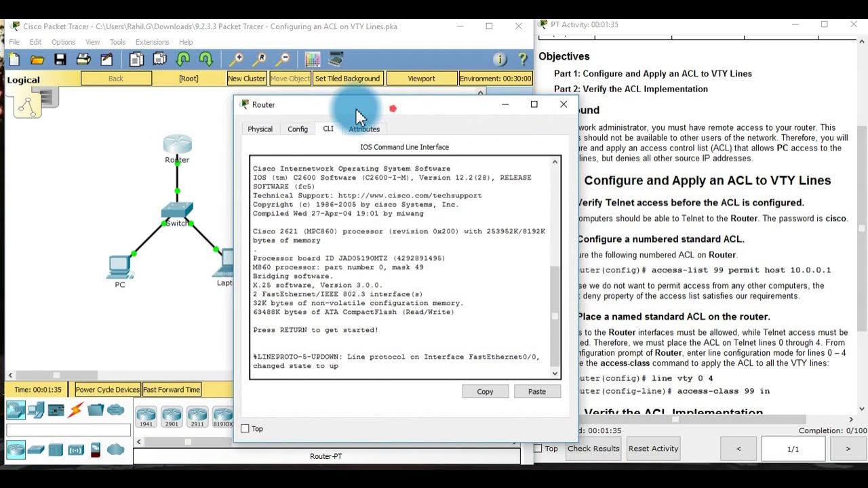Select Components category icon
The width and height of the screenshot is (868, 488).
pyautogui.click(x=56, y=410)
